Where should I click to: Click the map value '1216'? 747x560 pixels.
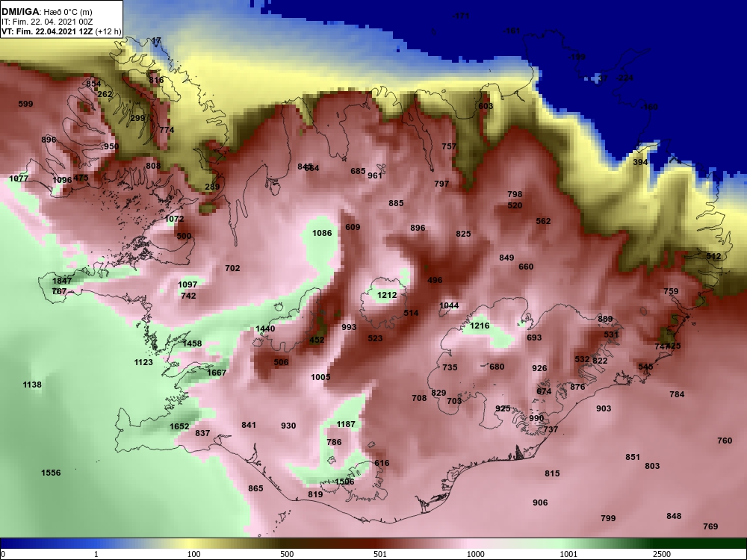[x=480, y=326]
